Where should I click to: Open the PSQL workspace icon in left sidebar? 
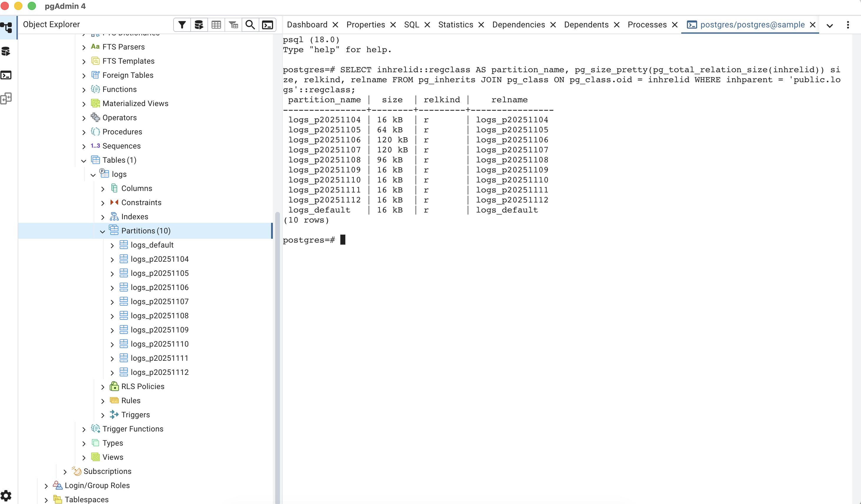(6, 75)
